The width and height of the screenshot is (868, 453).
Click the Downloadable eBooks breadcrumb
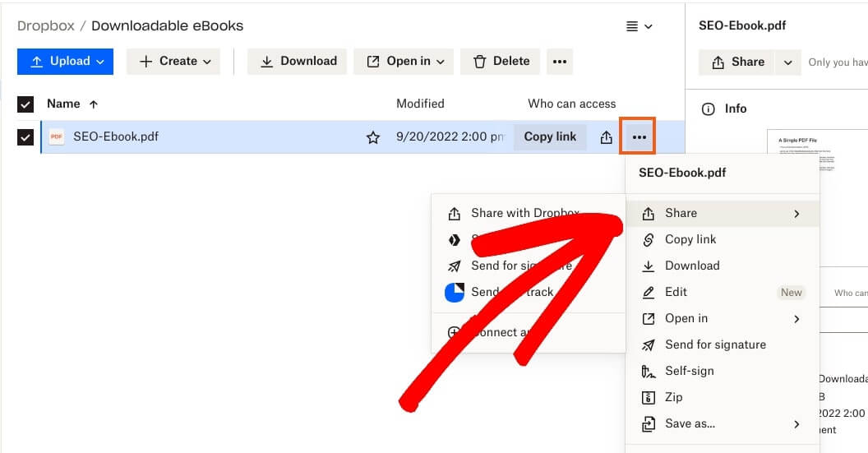click(x=167, y=26)
